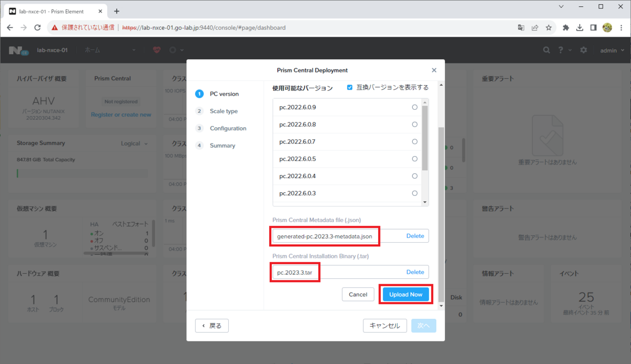This screenshot has width=631, height=364.
Task: Toggle the 互換バージョンを表示する checkbox
Action: point(350,87)
